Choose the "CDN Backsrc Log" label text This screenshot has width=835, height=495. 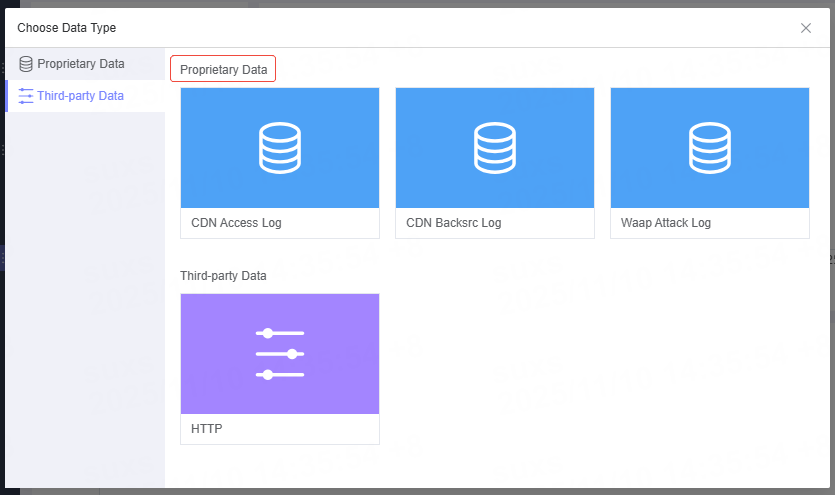pyautogui.click(x=454, y=223)
